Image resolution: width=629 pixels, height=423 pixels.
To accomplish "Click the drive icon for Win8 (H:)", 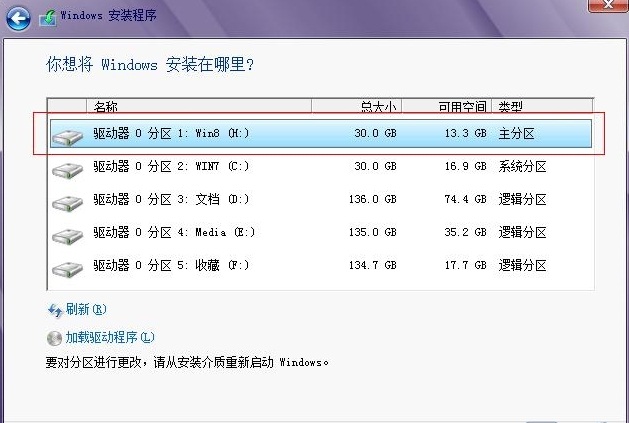I will [x=67, y=137].
